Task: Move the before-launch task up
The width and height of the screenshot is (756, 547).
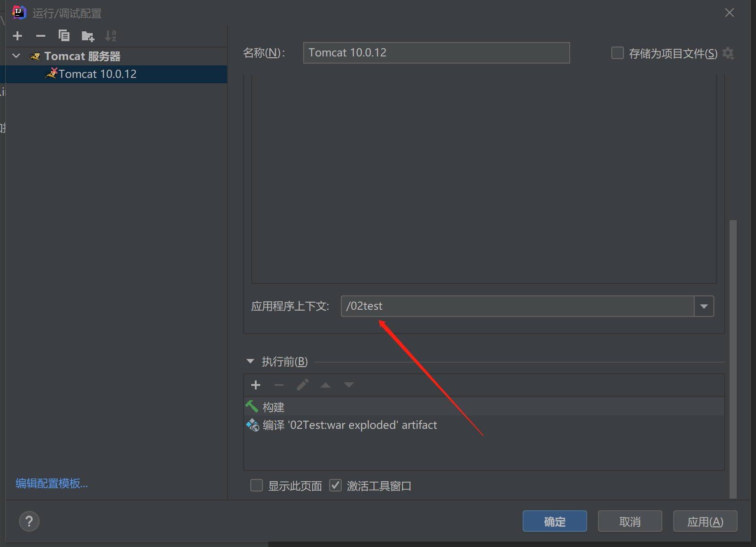Action: (326, 385)
